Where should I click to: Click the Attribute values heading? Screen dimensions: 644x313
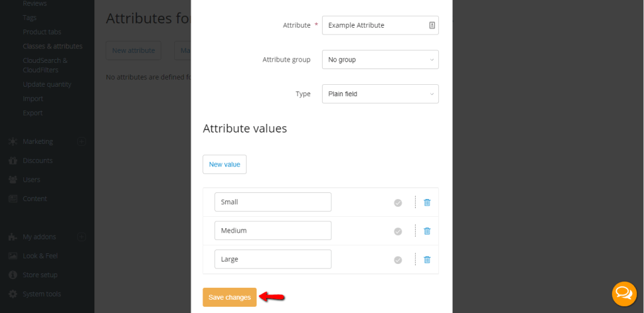pos(245,129)
